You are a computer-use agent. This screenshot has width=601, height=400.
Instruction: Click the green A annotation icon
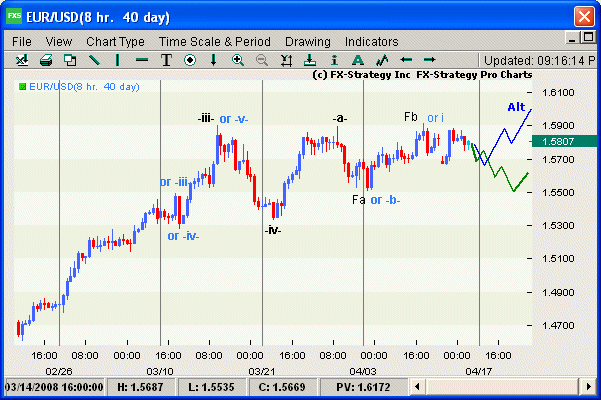(358, 60)
